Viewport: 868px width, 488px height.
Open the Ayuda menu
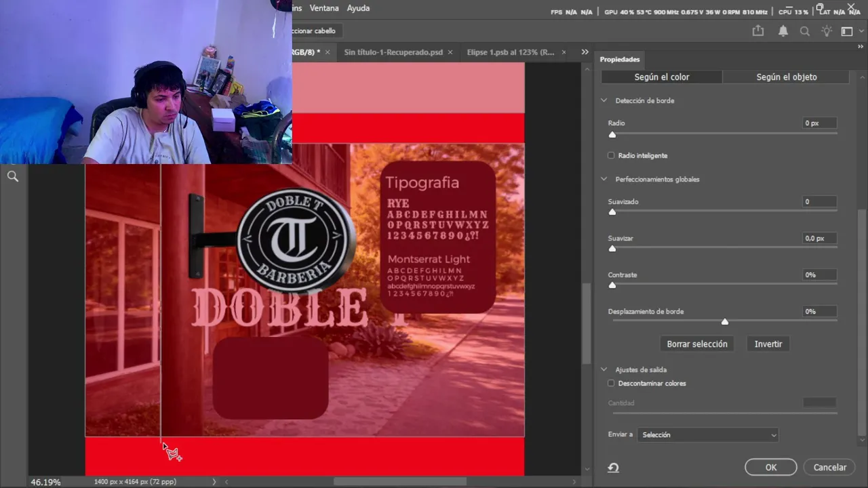click(358, 8)
